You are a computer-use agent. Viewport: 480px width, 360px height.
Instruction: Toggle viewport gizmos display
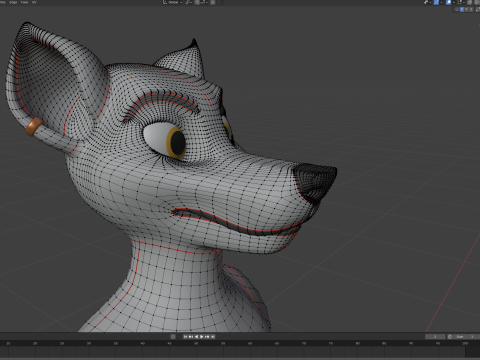(436, 2)
